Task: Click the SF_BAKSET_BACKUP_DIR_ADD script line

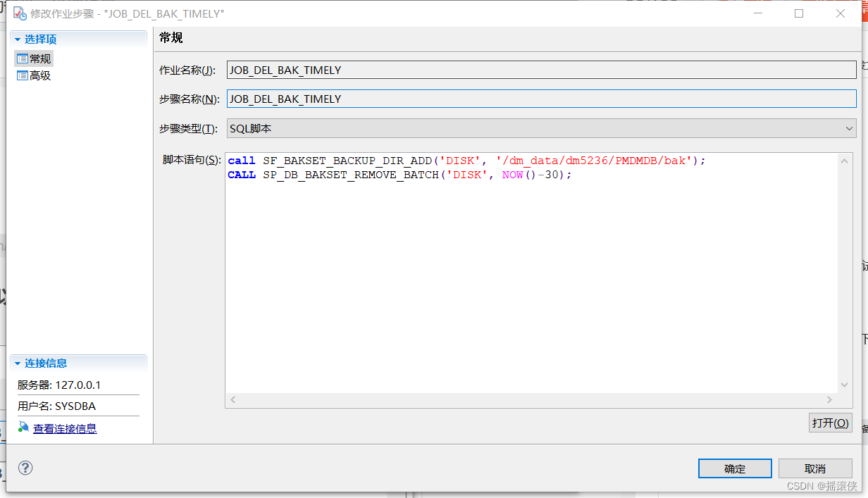Action: coord(466,161)
